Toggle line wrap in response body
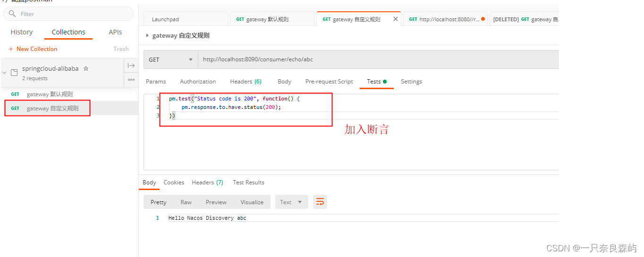The image size is (644, 257). click(x=320, y=202)
